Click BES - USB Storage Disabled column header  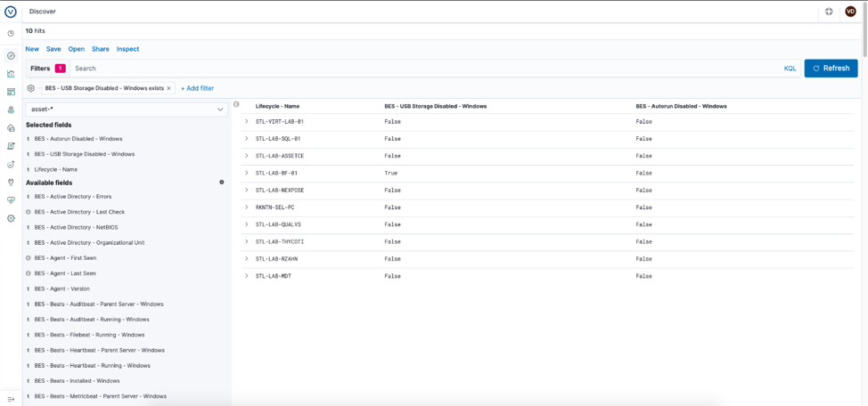pos(435,106)
